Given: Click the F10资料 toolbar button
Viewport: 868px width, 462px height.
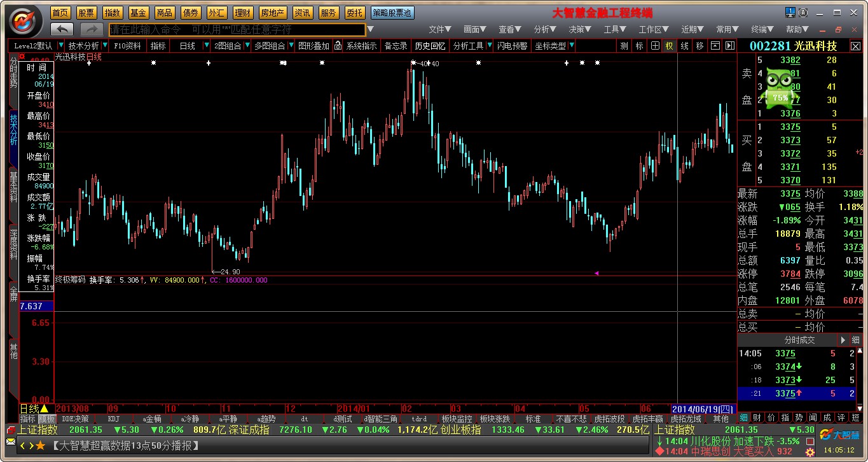Looking at the screenshot, I should pyautogui.click(x=127, y=46).
